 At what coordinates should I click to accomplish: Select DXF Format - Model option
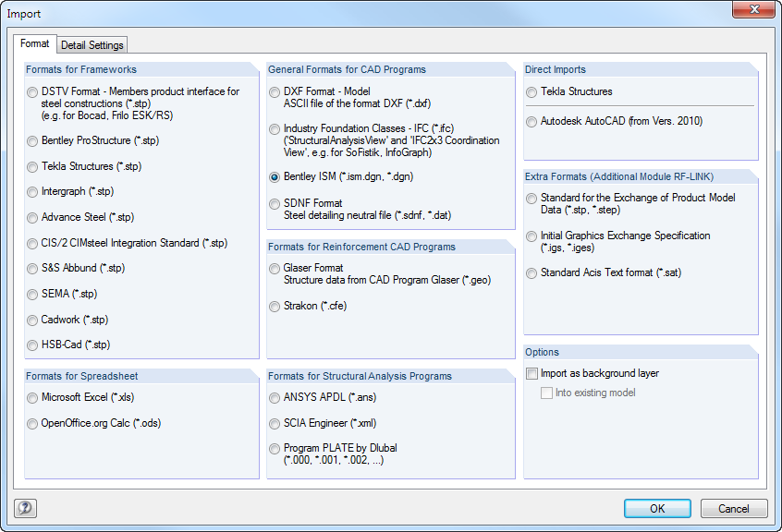pyautogui.click(x=274, y=91)
